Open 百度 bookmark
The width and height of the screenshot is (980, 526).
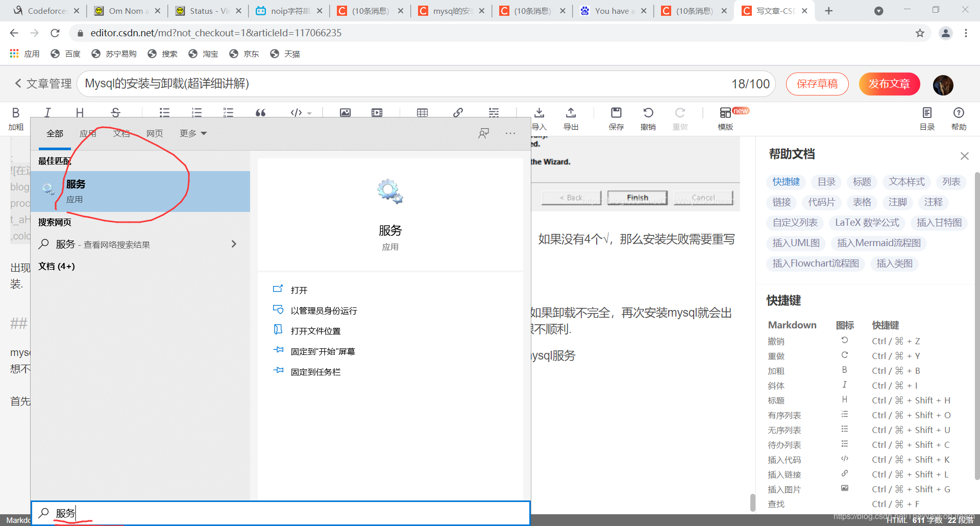coord(66,54)
